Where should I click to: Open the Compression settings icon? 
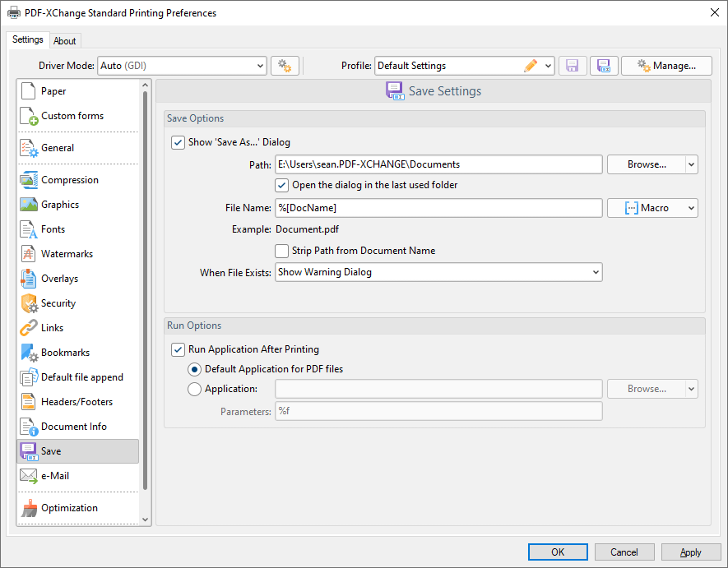click(x=29, y=179)
